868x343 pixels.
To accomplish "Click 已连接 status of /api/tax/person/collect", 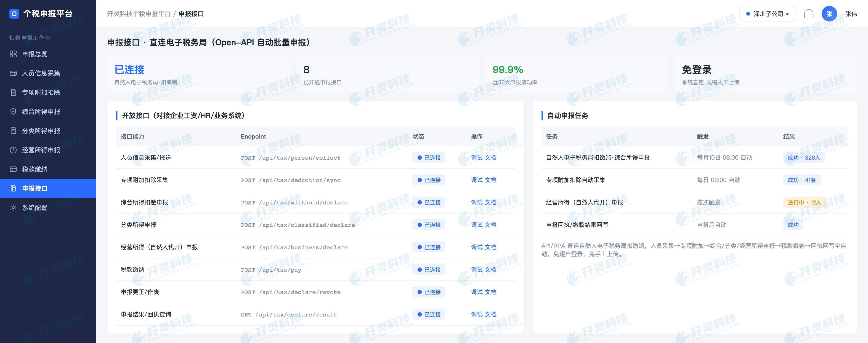I will point(429,158).
